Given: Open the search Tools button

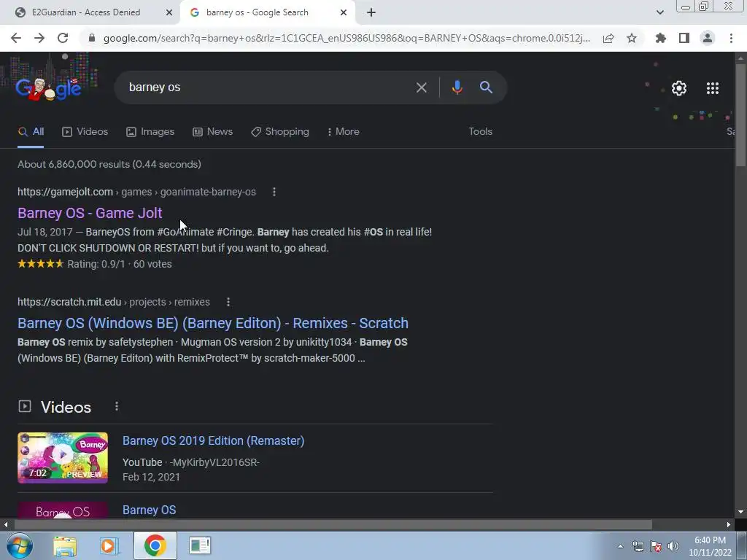Looking at the screenshot, I should point(480,132).
